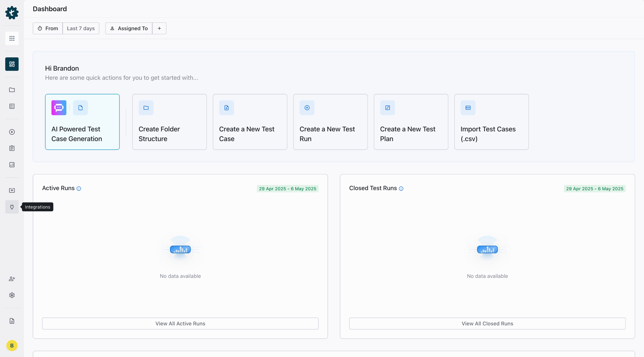This screenshot has height=357, width=644.
Task: Open the Integrations plug icon in sidebar
Action: 12,207
